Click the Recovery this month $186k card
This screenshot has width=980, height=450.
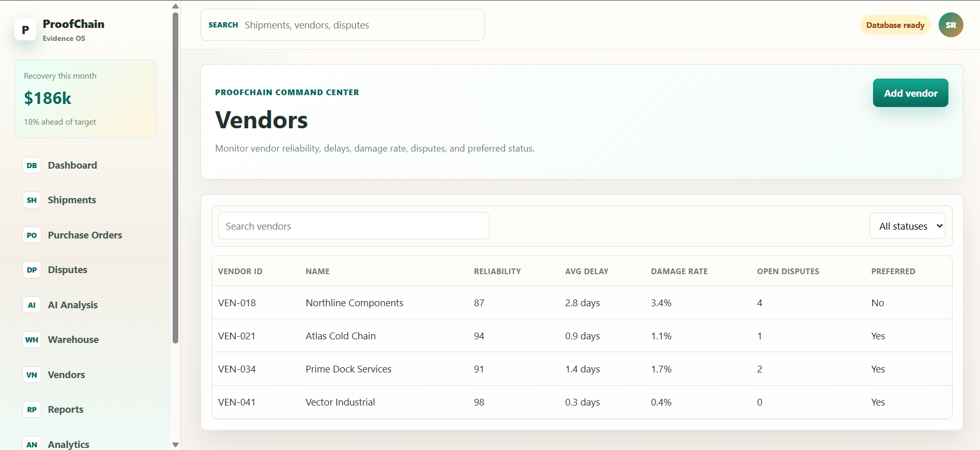[85, 99]
